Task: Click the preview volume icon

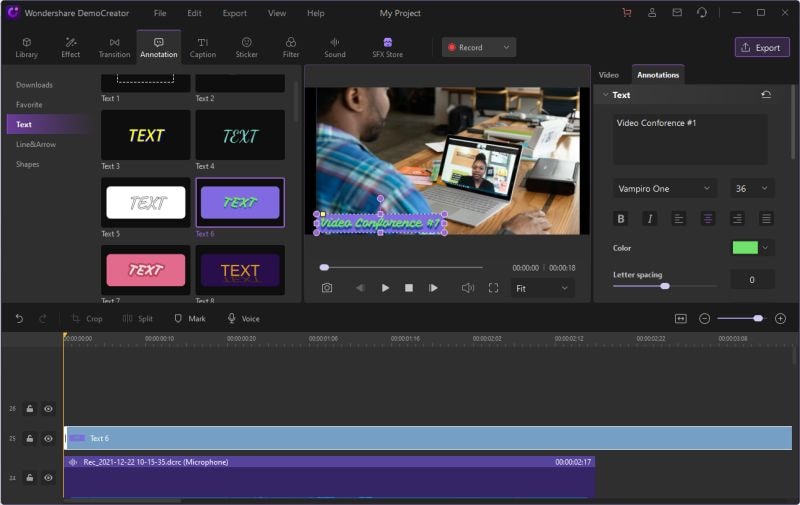Action: 467,288
